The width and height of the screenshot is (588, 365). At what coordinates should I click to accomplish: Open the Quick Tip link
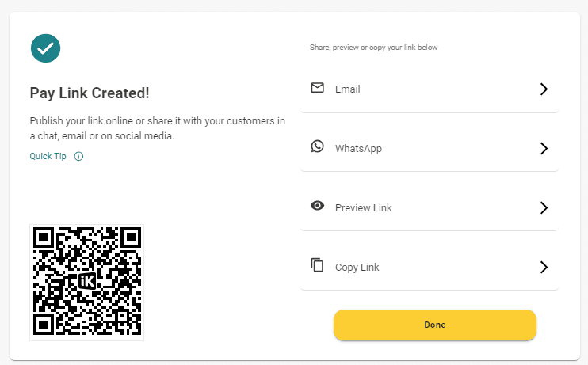pos(48,156)
